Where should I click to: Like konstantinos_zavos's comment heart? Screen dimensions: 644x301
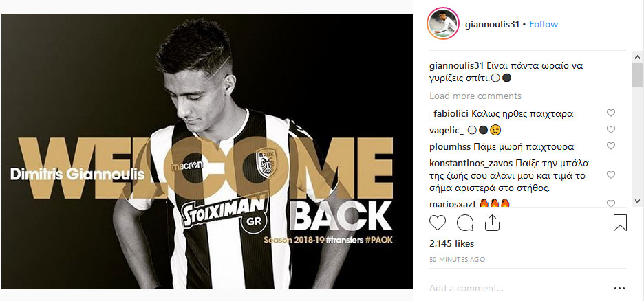click(611, 175)
